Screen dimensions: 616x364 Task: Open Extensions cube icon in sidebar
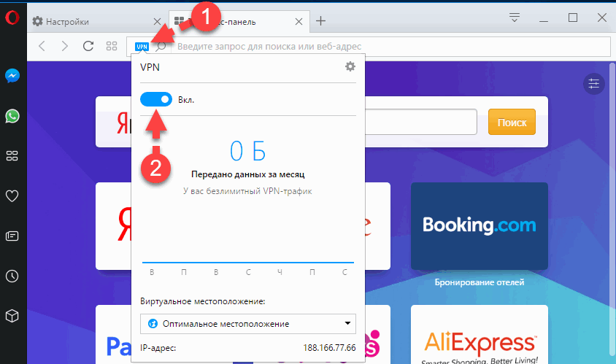(12, 316)
